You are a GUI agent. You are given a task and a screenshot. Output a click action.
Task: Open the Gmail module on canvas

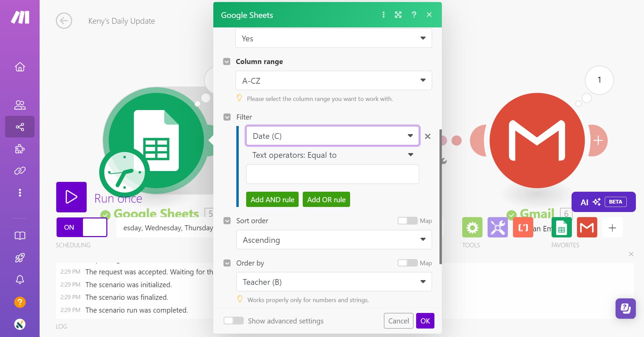537,140
